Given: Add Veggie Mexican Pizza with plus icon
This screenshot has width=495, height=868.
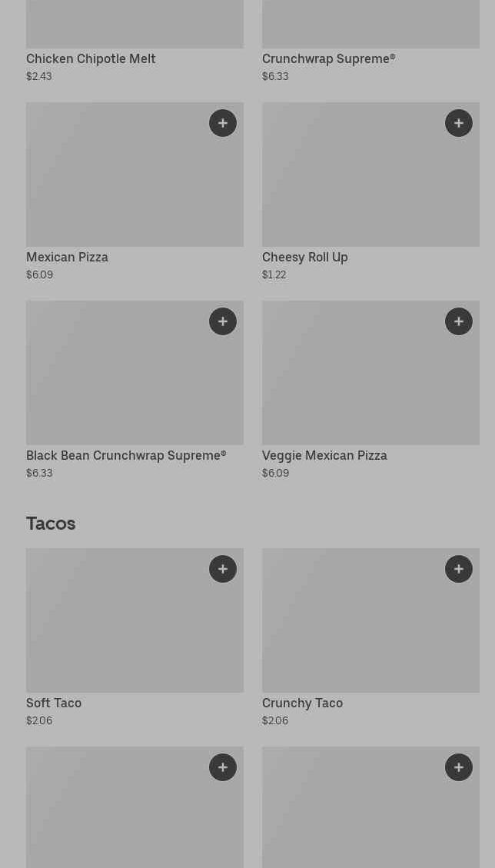Looking at the screenshot, I should pos(459,321).
